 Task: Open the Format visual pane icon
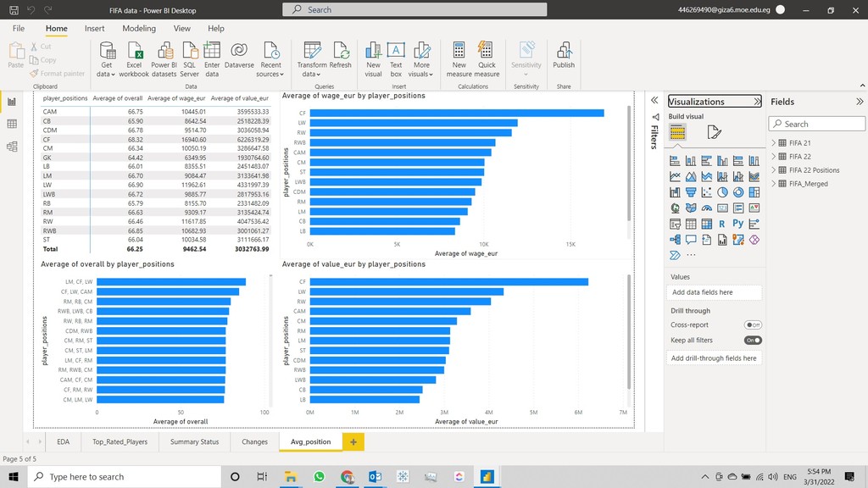tap(714, 132)
